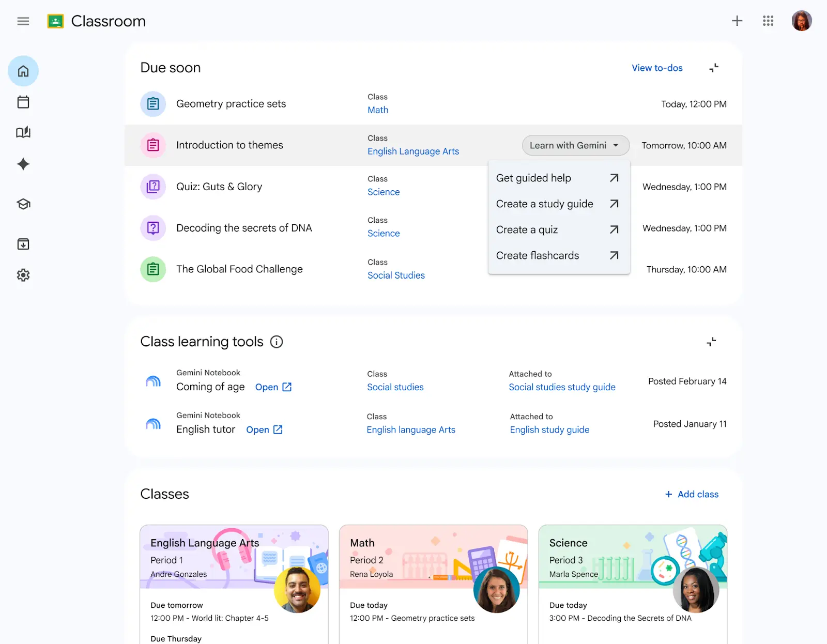This screenshot has height=644, width=827.
Task: Click external link icon next to English tutor Open
Action: pyautogui.click(x=278, y=430)
